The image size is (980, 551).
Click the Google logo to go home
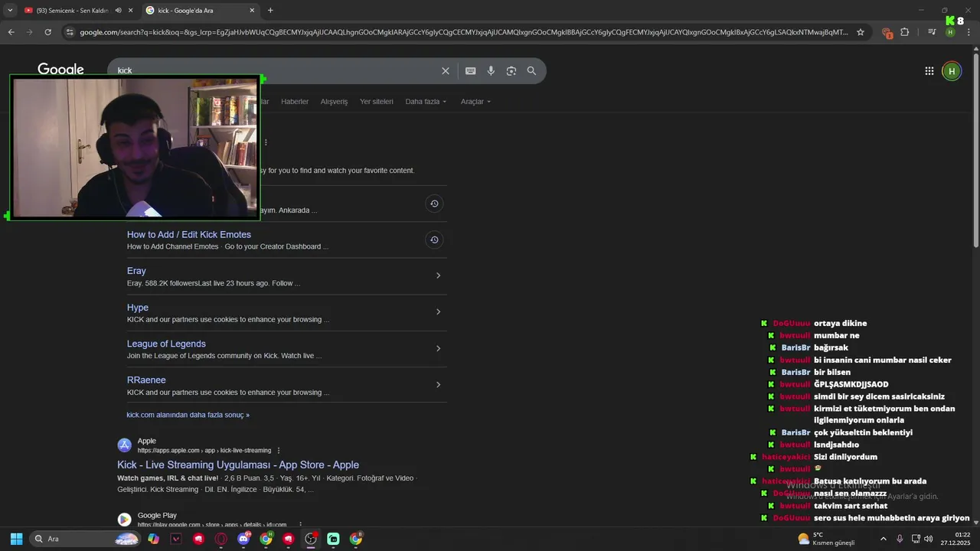pos(60,69)
